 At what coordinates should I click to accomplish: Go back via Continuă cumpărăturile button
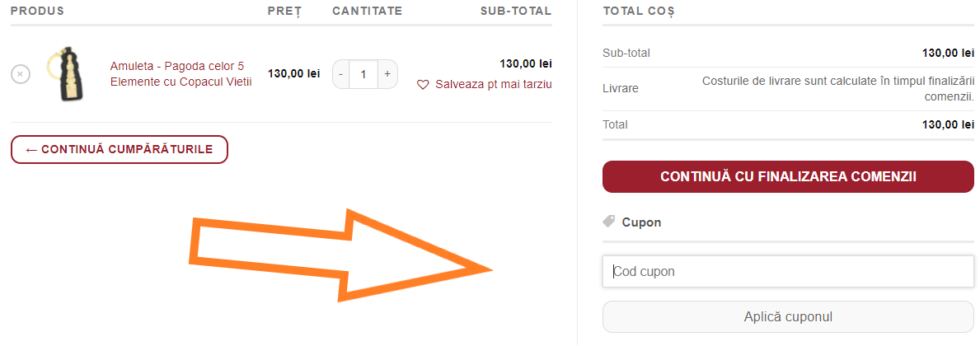(120, 149)
